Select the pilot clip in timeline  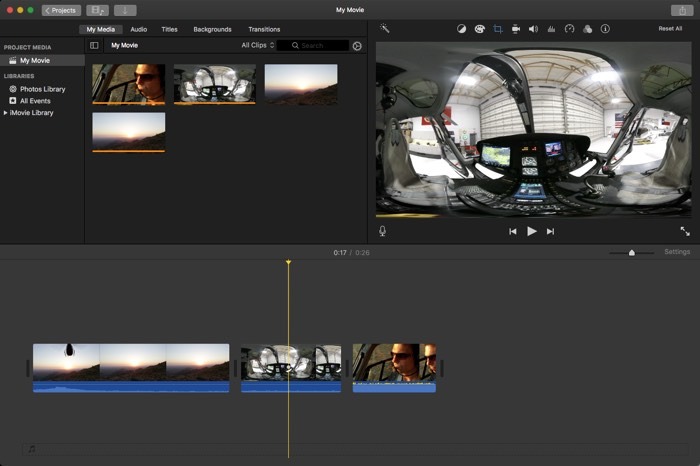[x=394, y=368]
